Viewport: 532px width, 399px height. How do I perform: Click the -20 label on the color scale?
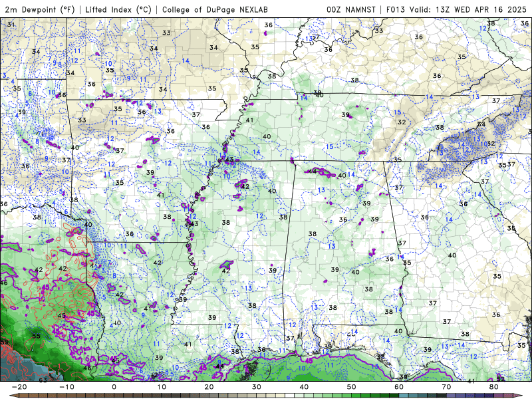[19, 387]
